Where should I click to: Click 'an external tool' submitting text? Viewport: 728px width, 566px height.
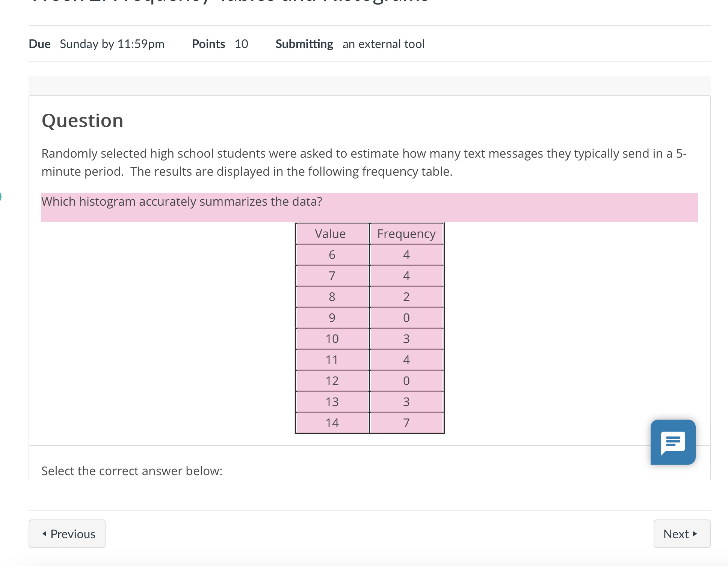coord(384,44)
